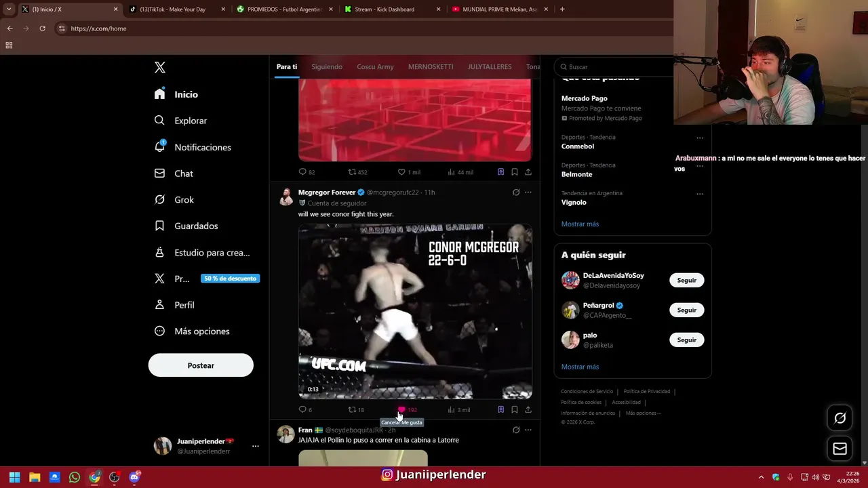Click the X logo in sidebar
868x488 pixels.
point(160,67)
